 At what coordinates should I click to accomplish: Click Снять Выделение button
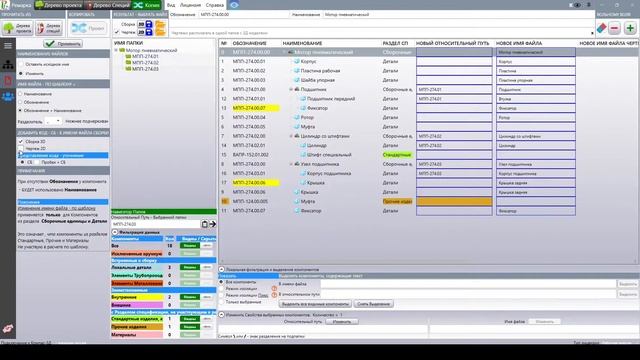pyautogui.click(x=373, y=304)
